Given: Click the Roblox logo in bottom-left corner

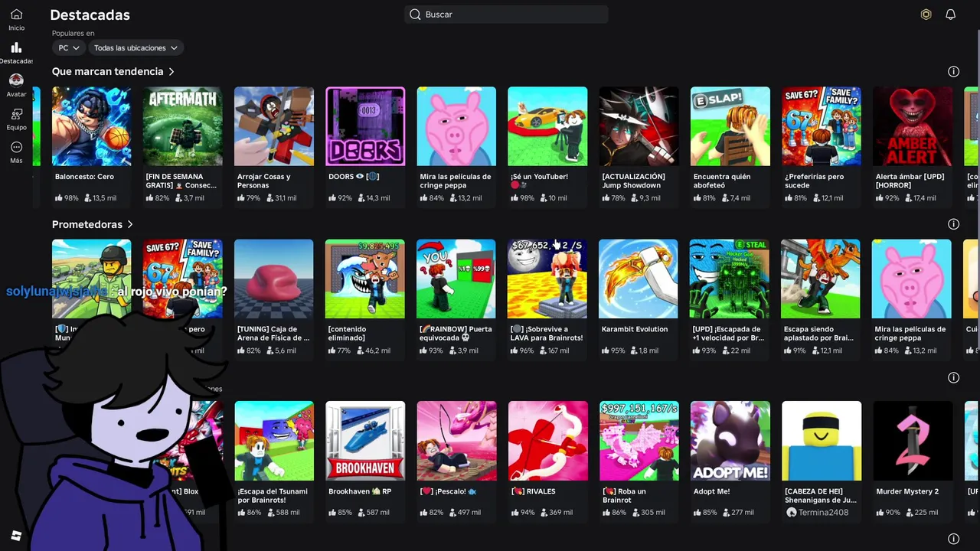Looking at the screenshot, I should coord(16,535).
